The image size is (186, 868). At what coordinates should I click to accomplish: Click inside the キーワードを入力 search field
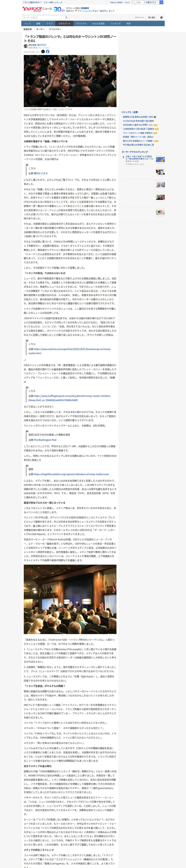coord(44,18)
